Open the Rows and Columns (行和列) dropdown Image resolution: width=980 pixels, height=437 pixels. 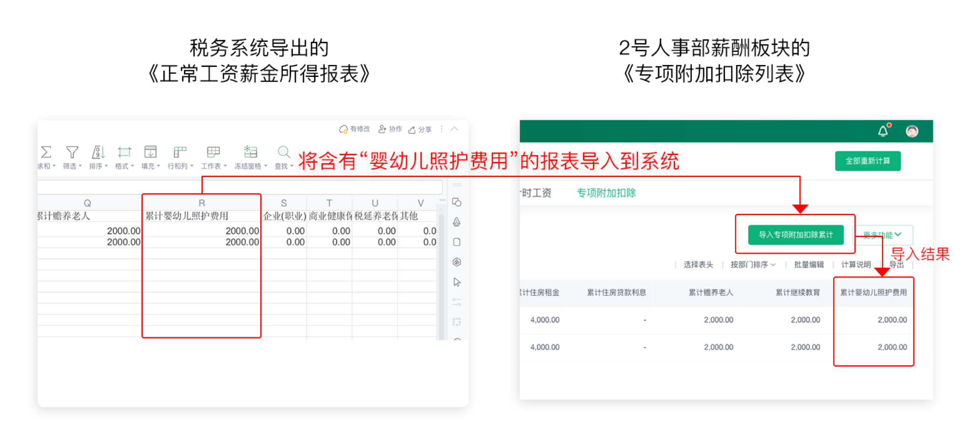point(180,152)
